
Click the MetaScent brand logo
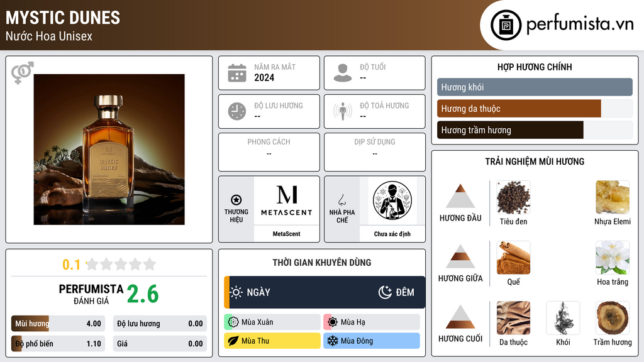287,201
